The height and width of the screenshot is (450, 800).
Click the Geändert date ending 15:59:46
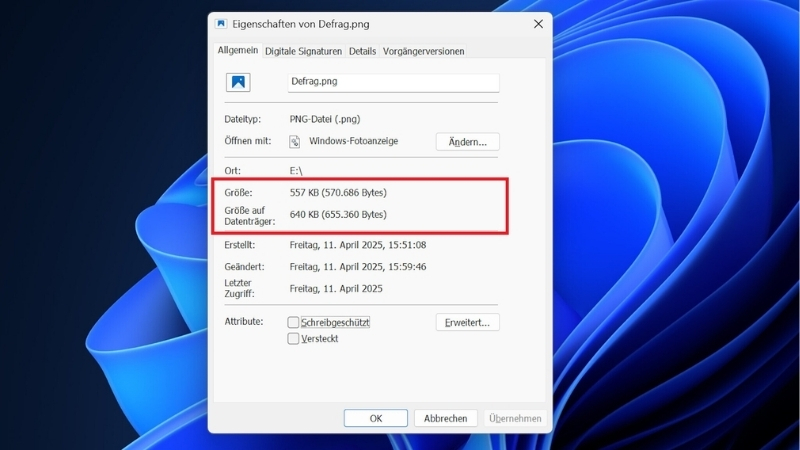click(358, 267)
